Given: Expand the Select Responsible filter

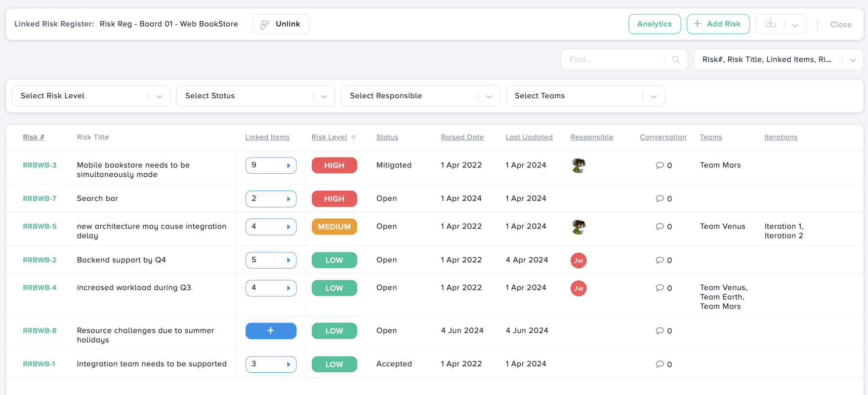Looking at the screenshot, I should pos(420,96).
